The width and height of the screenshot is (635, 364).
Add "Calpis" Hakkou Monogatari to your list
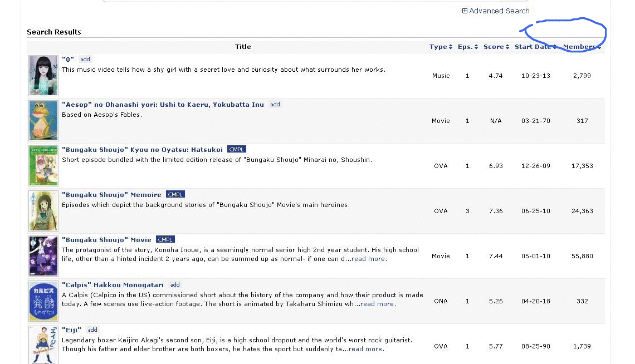click(x=175, y=284)
